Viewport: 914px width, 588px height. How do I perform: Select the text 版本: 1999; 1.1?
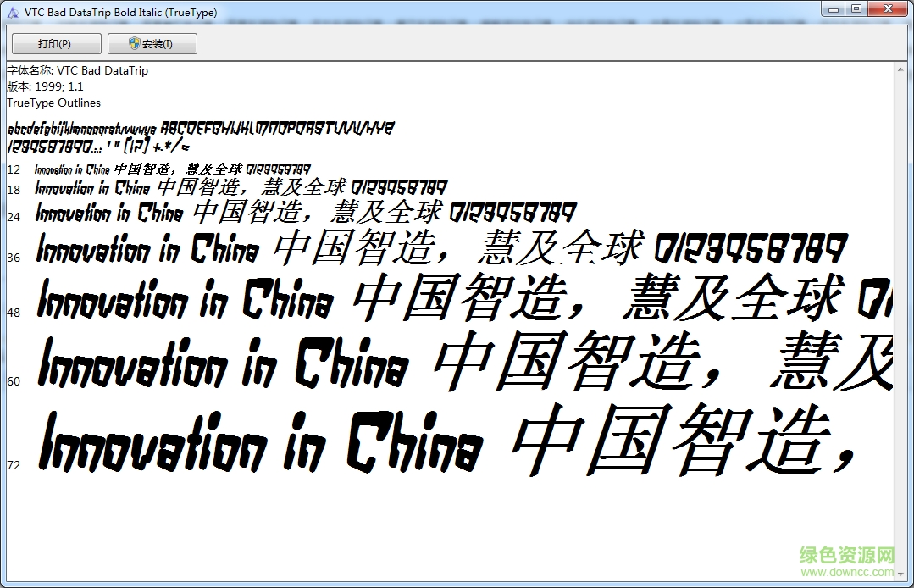[x=45, y=86]
